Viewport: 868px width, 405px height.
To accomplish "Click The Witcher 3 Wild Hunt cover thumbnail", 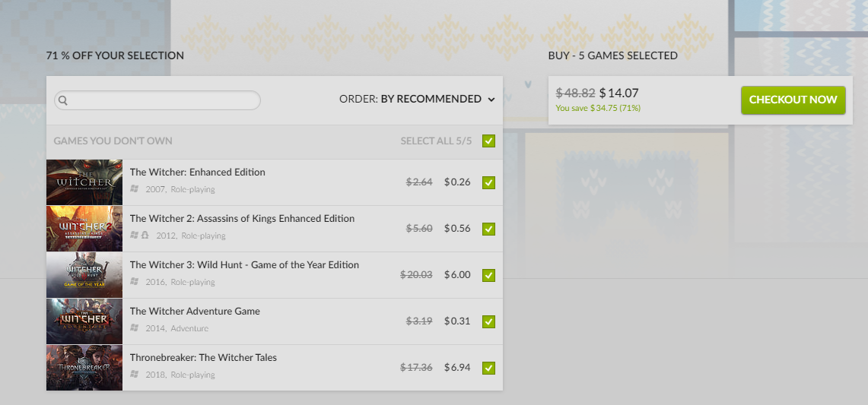I will (x=84, y=275).
